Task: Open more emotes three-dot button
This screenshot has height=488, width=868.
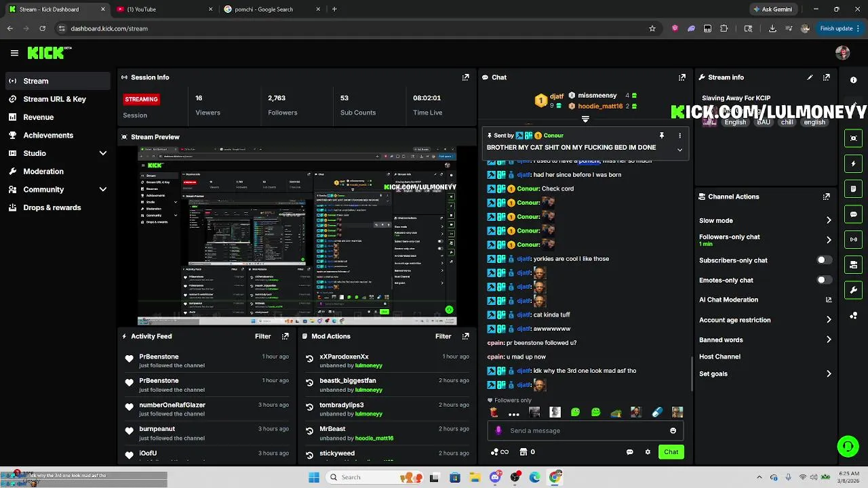Action: click(514, 413)
